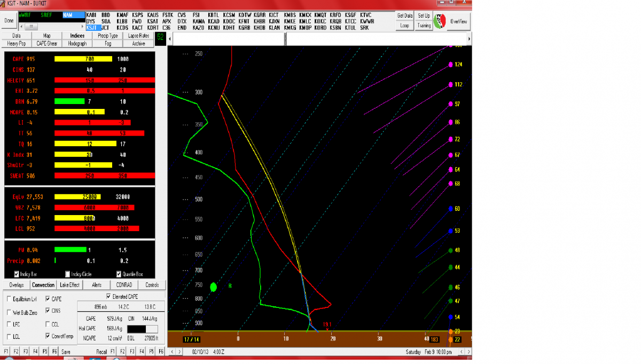Select the SREF model

(x=46, y=15)
